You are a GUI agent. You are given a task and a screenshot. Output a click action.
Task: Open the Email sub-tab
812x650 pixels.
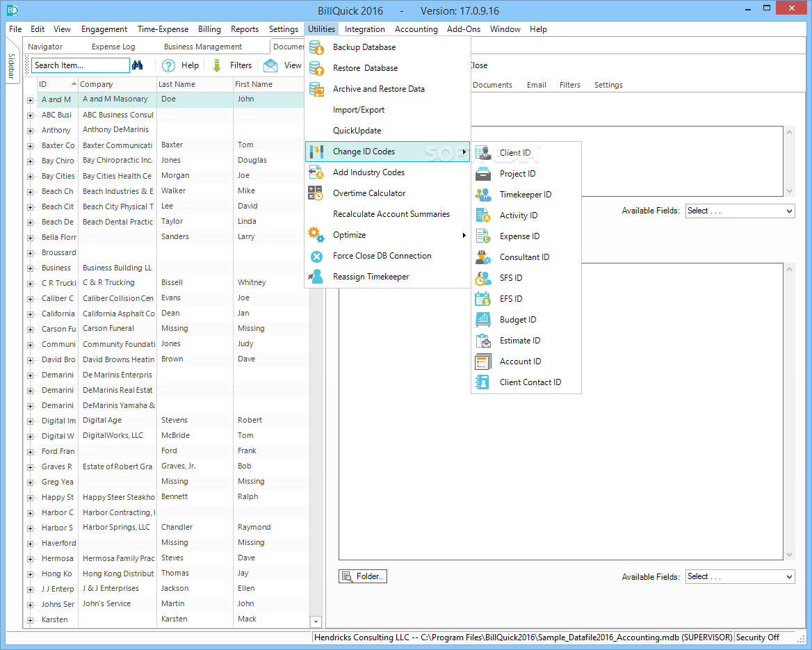tap(537, 85)
